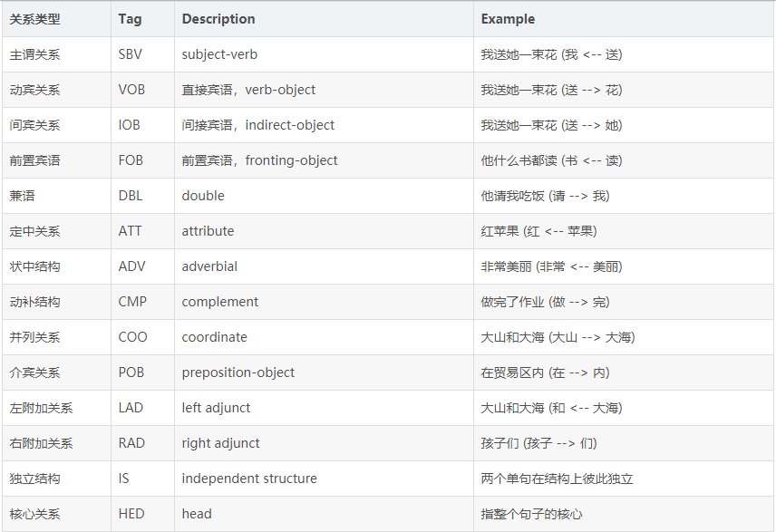Click the Tag column header

128,19
